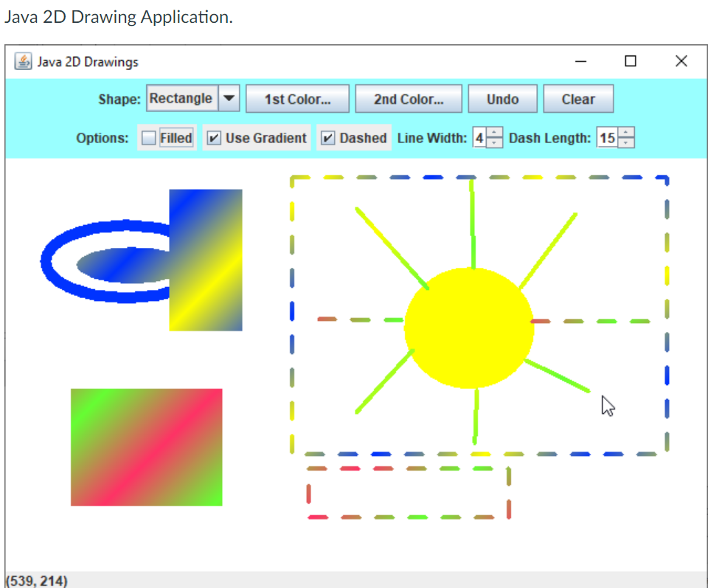
Task: Click the yellow sun circle drawing
Action: click(468, 327)
